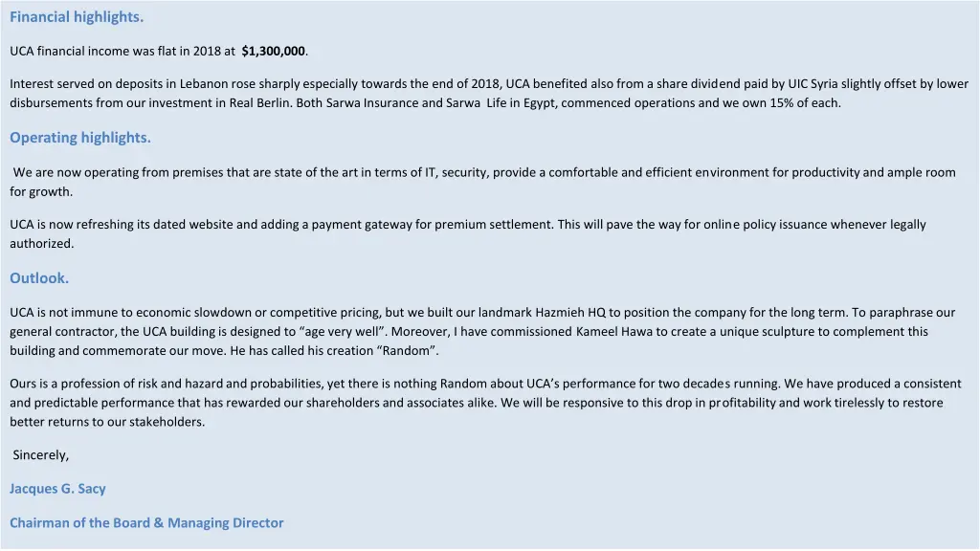Image resolution: width=980 pixels, height=551 pixels.
Task: Click the bold $1,300,000 amount
Action: [x=275, y=52]
